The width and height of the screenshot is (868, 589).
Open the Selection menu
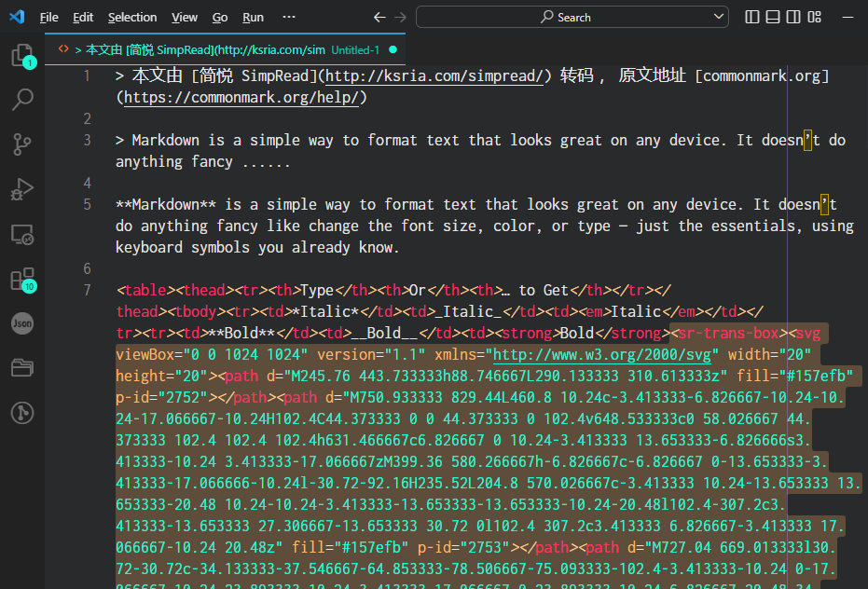[132, 17]
